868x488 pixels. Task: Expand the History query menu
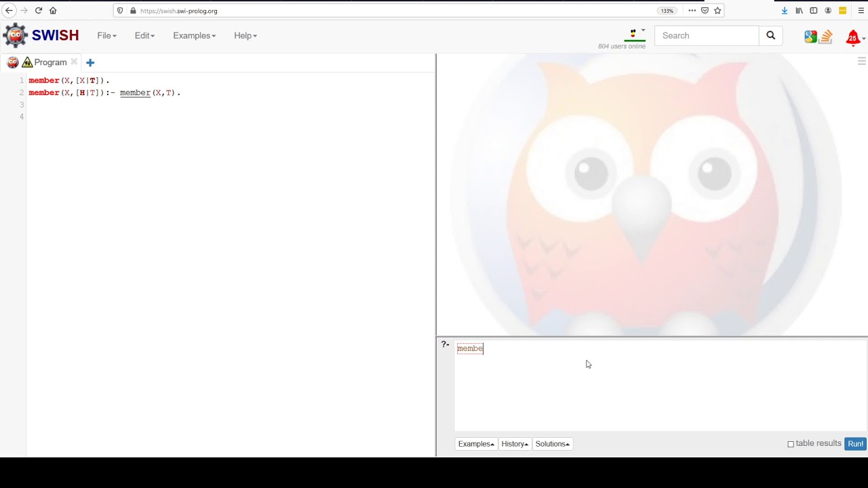pyautogui.click(x=515, y=444)
